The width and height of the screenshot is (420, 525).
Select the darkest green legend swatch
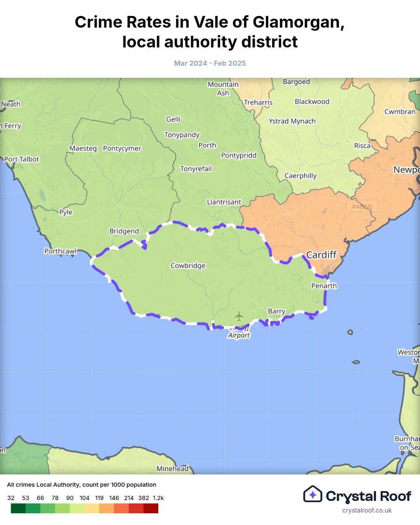click(x=18, y=508)
